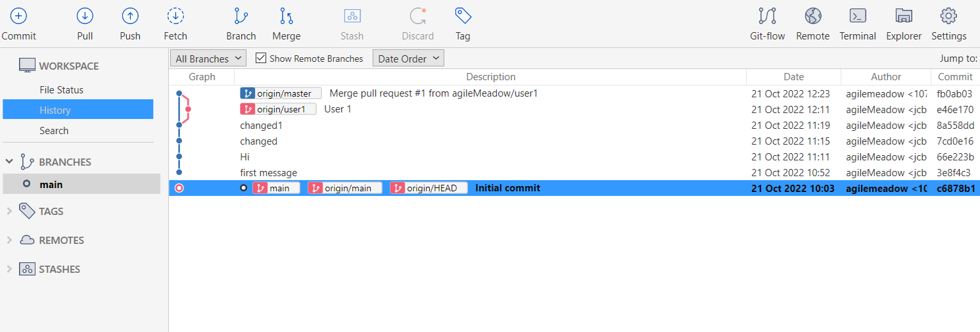The height and width of the screenshot is (332, 980).
Task: Collapse the Branches section chevron
Action: click(x=9, y=162)
